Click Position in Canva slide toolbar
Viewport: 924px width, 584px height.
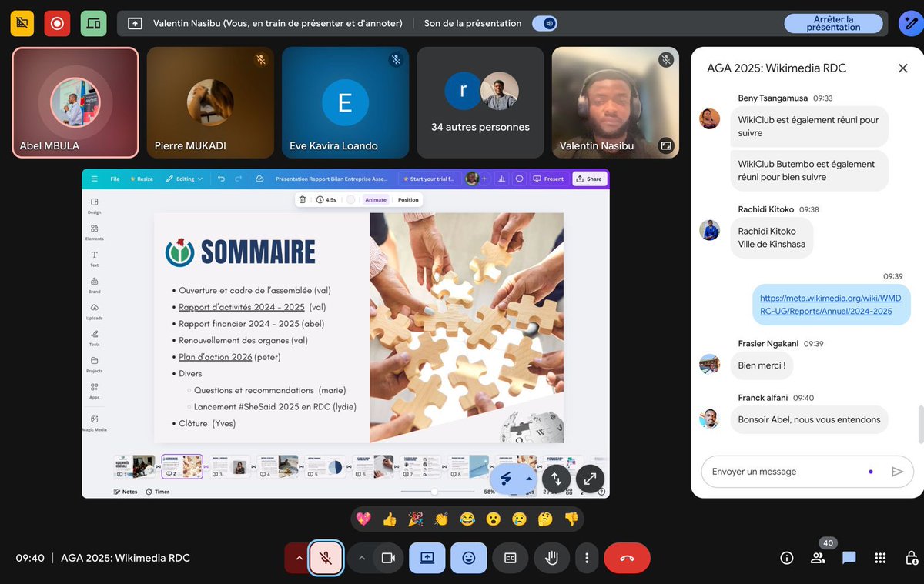pos(408,199)
